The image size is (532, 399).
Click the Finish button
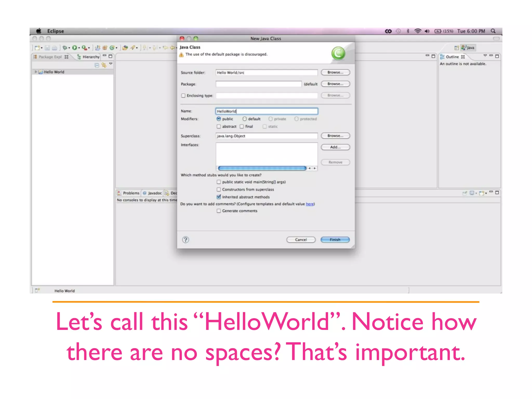tap(335, 240)
